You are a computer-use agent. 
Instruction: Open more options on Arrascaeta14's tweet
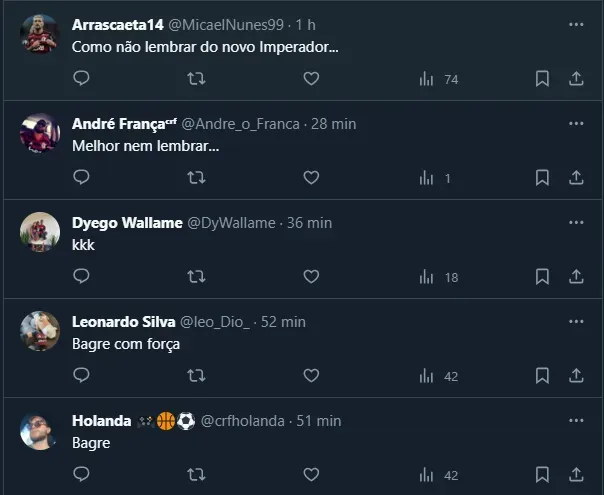coord(576,24)
